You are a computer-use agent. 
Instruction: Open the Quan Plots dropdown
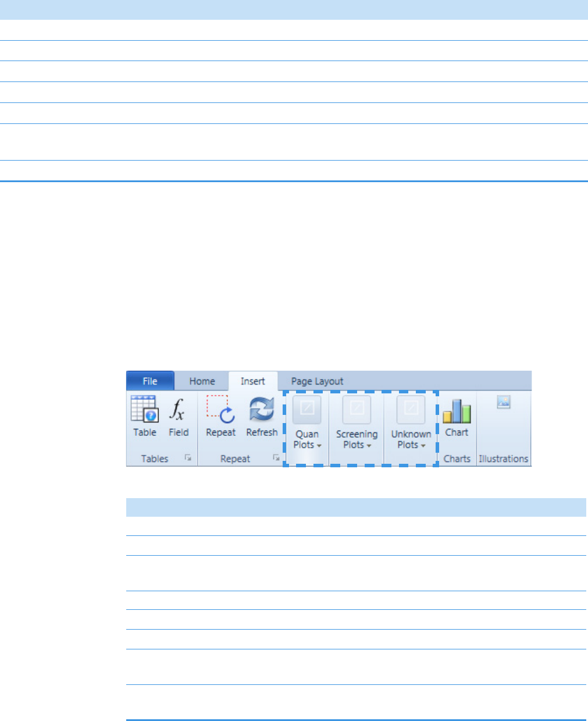pyautogui.click(x=307, y=423)
